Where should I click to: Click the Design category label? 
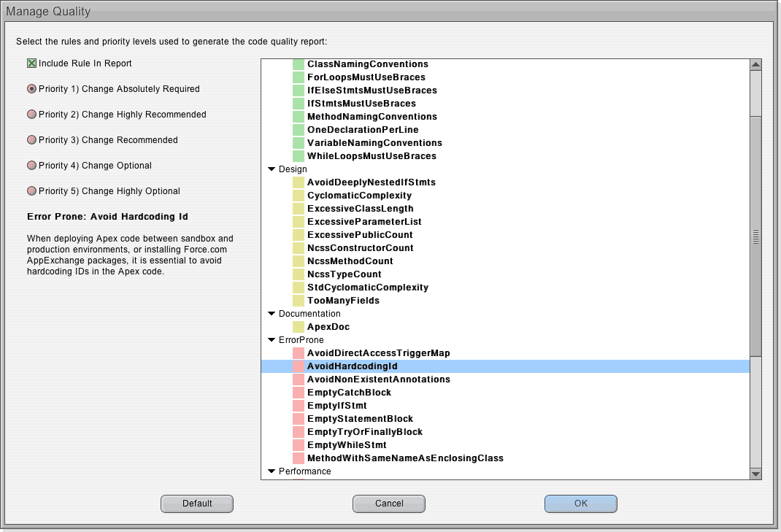(293, 169)
